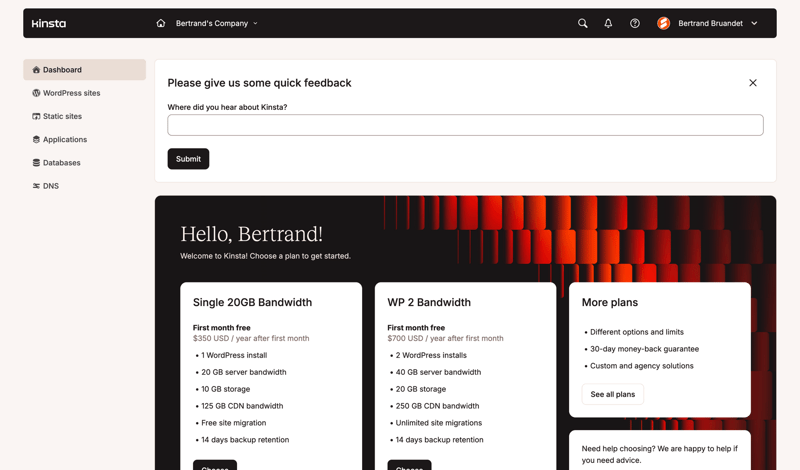Open search with the magnifier icon
800x470 pixels.
tap(583, 23)
